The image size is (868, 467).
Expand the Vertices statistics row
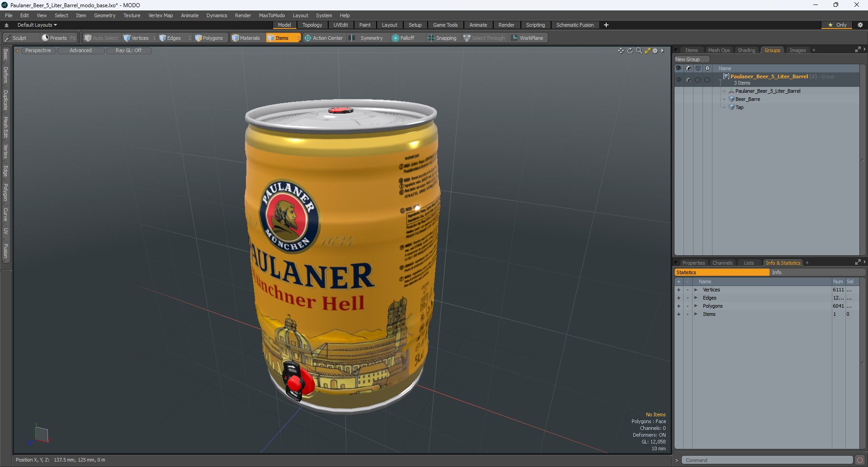(696, 290)
